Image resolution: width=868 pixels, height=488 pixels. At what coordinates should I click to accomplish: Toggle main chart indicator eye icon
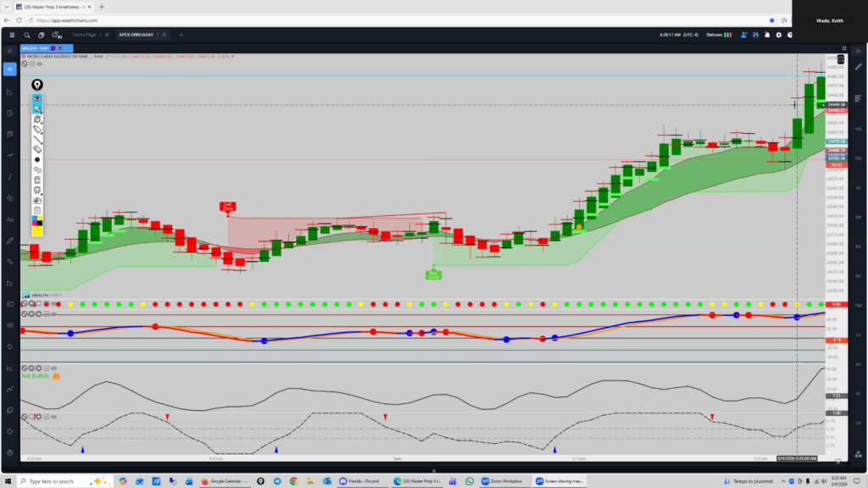[x=40, y=64]
